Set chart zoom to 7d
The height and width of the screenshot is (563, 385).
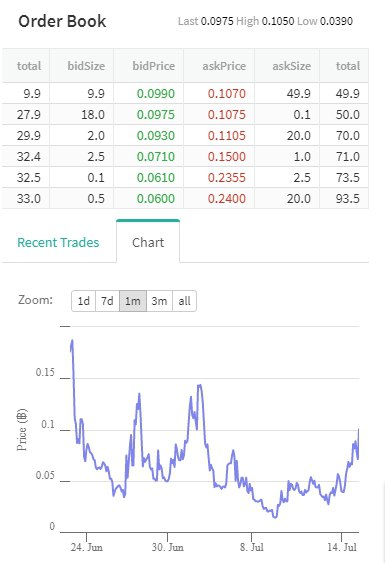[107, 301]
